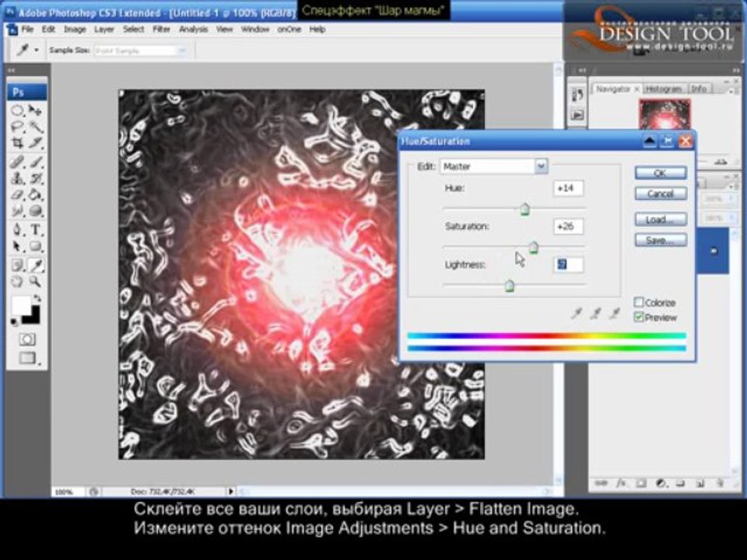The width and height of the screenshot is (747, 560).
Task: Select the Paint Bucket tool
Action: pos(35,194)
